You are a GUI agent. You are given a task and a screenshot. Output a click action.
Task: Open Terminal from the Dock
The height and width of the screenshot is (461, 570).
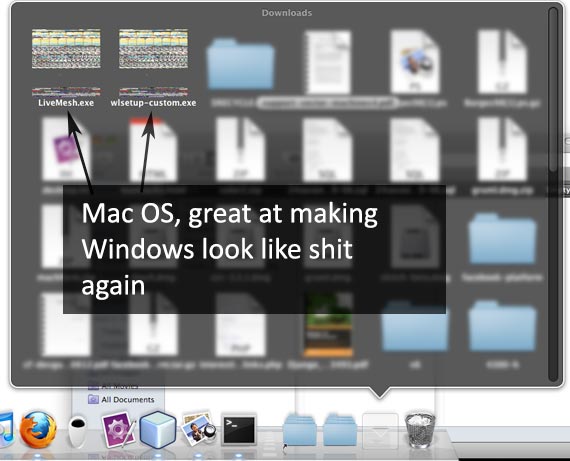pos(239,430)
